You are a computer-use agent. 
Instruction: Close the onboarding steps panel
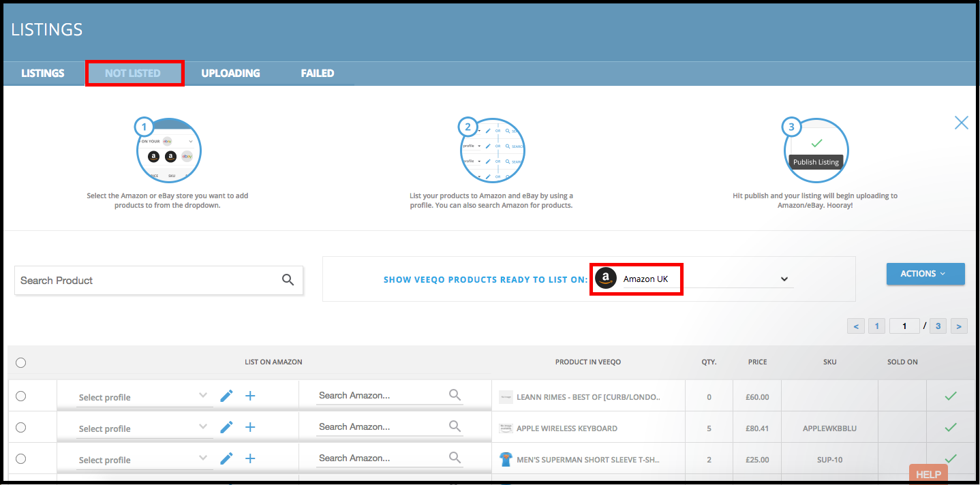pos(961,123)
